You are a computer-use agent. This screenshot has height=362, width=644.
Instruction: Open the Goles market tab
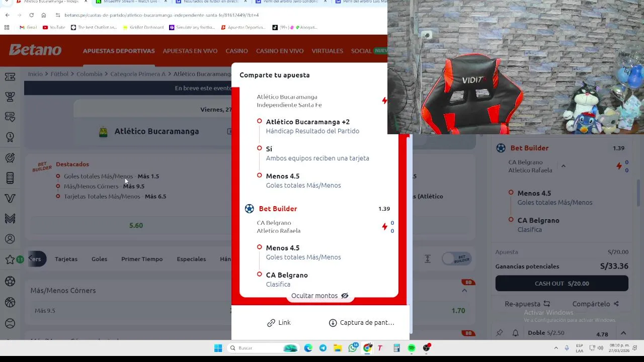coord(99,259)
